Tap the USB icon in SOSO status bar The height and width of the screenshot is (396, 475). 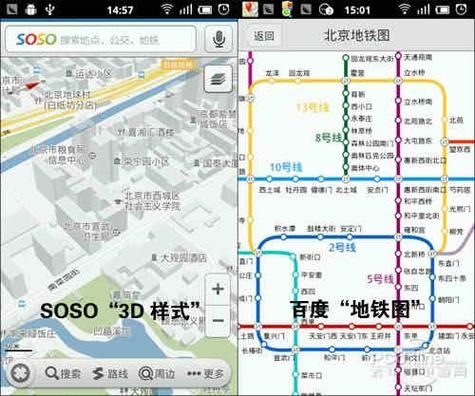pyautogui.click(x=50, y=9)
